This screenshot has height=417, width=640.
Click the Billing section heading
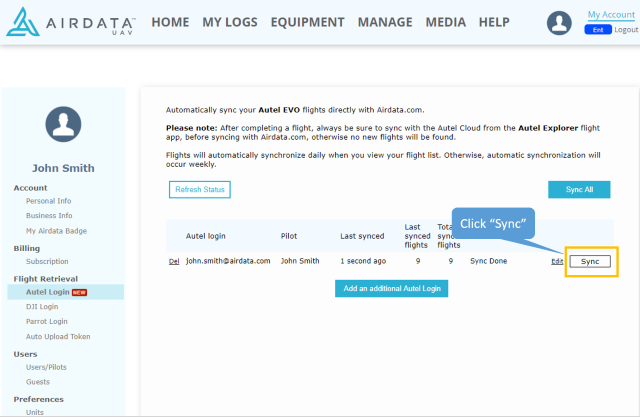coord(27,248)
